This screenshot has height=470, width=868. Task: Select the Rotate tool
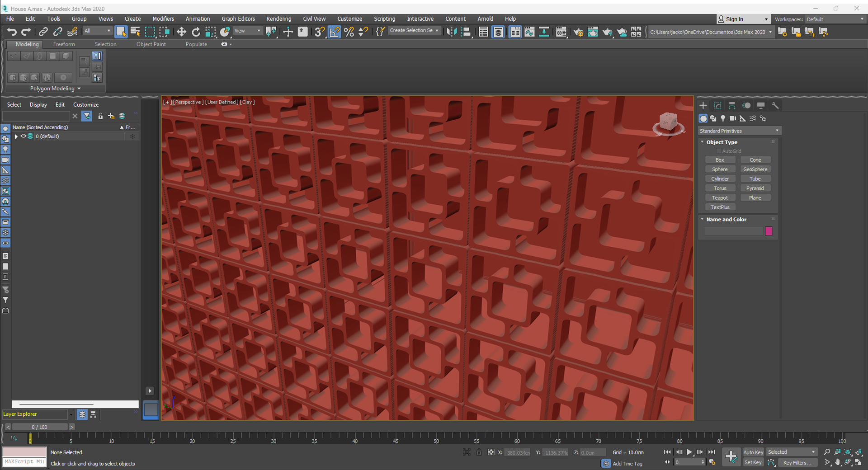pos(196,32)
